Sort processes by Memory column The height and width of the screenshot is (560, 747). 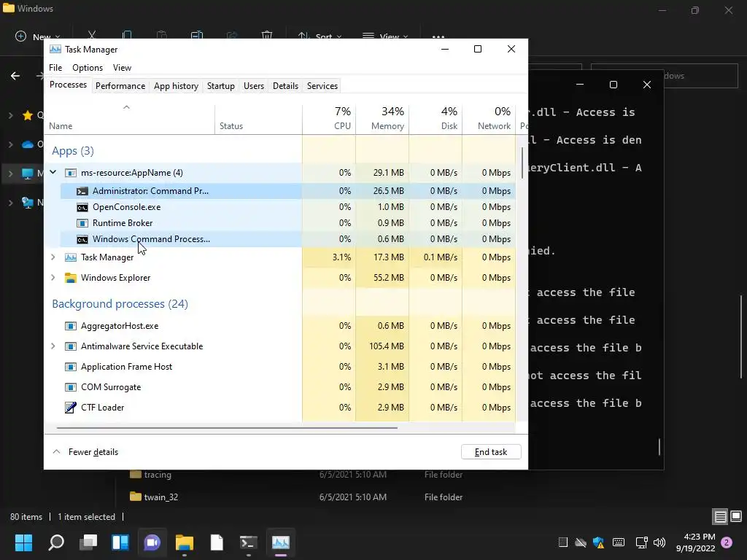(382, 118)
